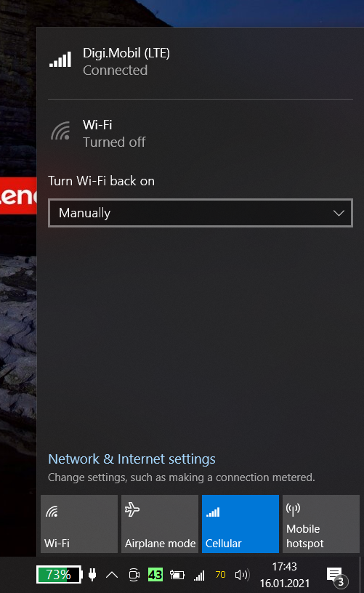Viewport: 364px width, 593px height.
Task: Click the battery status tray icon
Action: point(177,575)
